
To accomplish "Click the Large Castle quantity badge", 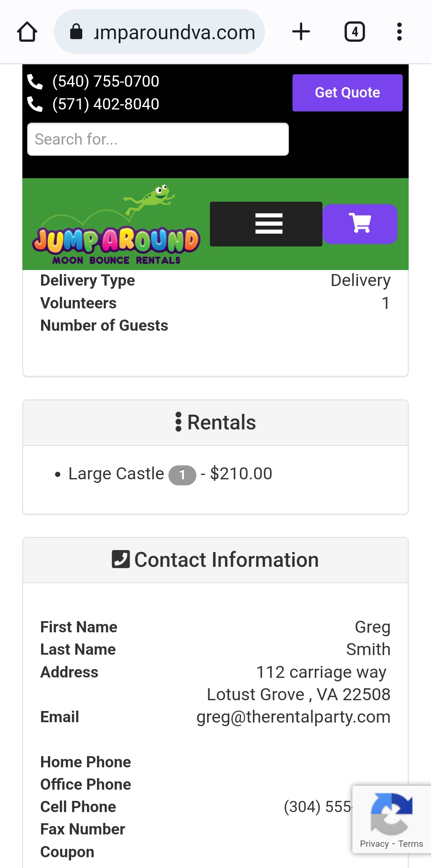I will pos(182,475).
